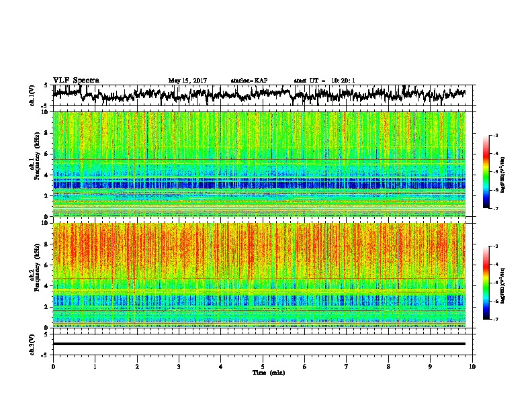The width and height of the screenshot is (532, 411).
Task: Click the ch.2 spectrogram panel
Action: tap(259, 275)
